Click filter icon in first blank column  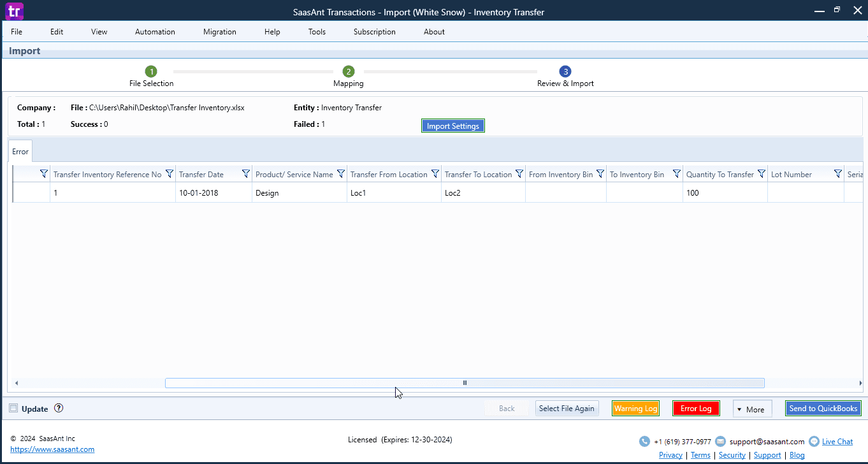click(x=44, y=174)
